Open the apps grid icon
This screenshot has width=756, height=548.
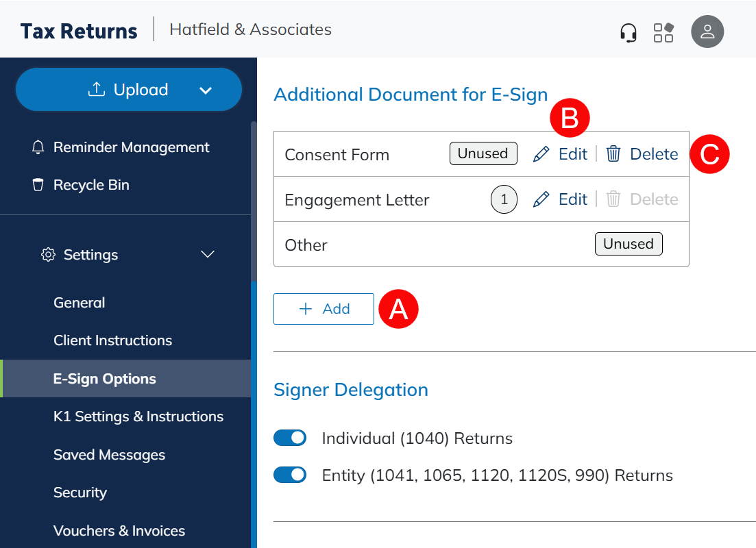663,32
